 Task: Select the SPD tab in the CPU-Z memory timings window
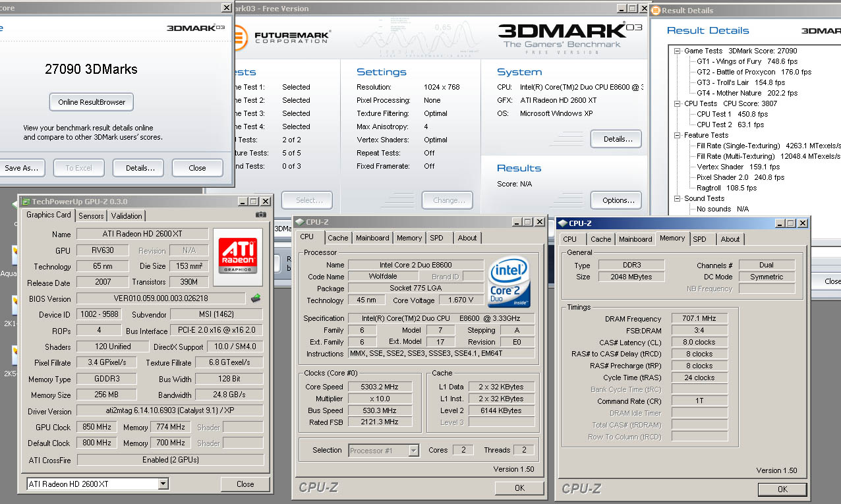click(x=700, y=239)
